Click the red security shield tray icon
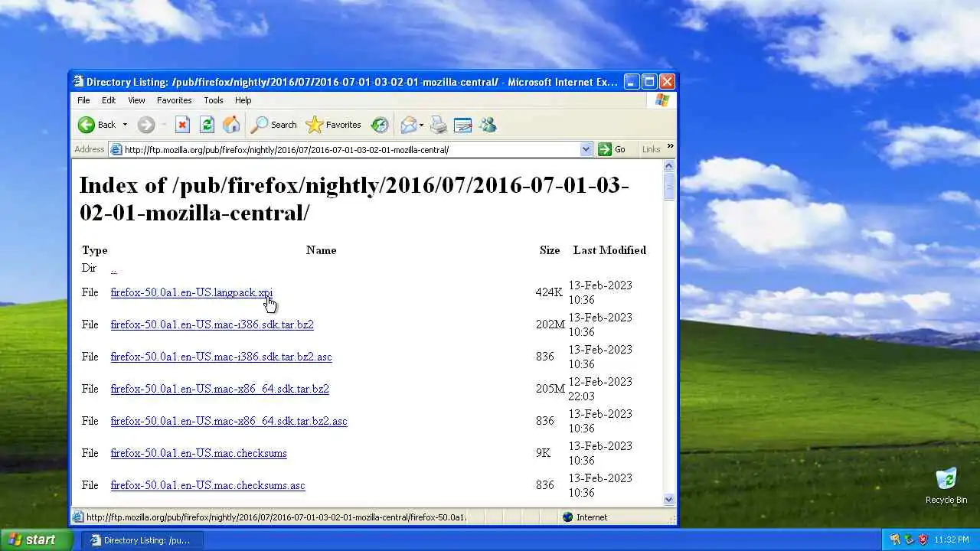980x551 pixels. point(923,540)
